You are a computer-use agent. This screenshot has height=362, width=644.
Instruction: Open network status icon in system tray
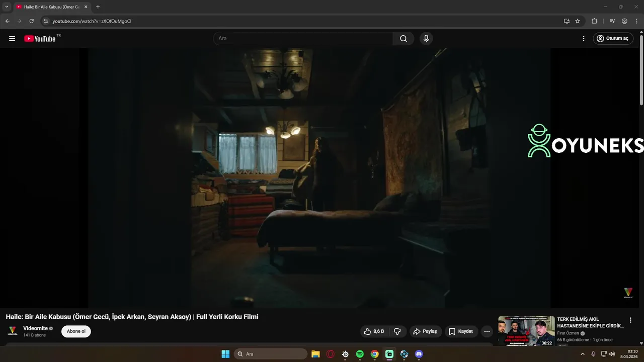coord(604,354)
